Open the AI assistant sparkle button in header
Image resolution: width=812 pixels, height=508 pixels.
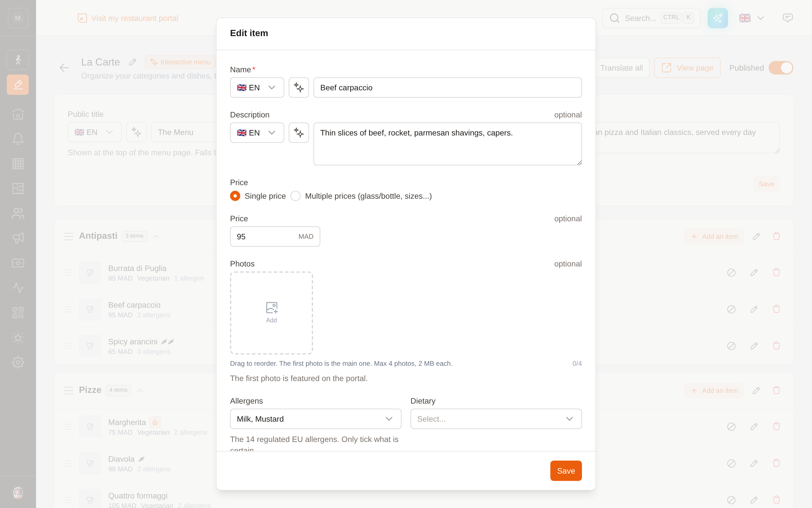pyautogui.click(x=717, y=18)
